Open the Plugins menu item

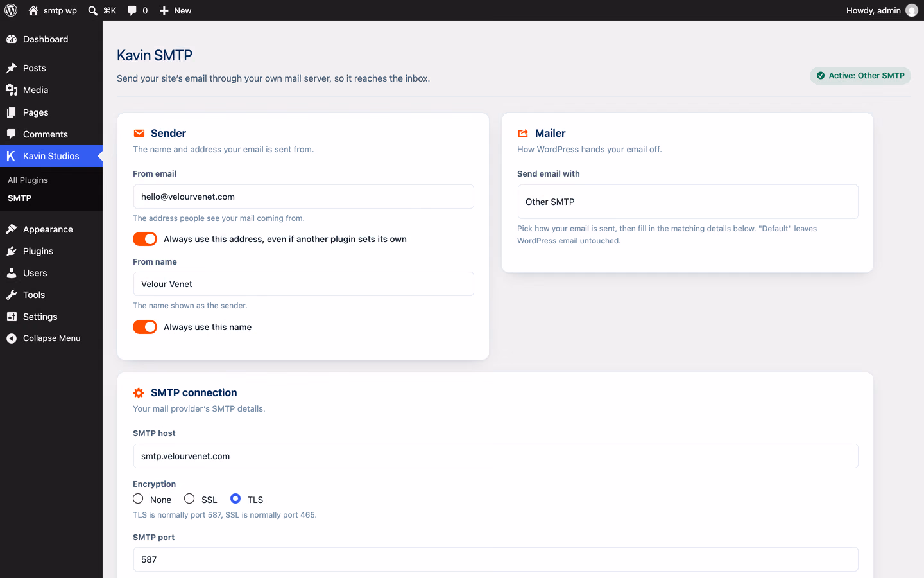click(x=51, y=251)
